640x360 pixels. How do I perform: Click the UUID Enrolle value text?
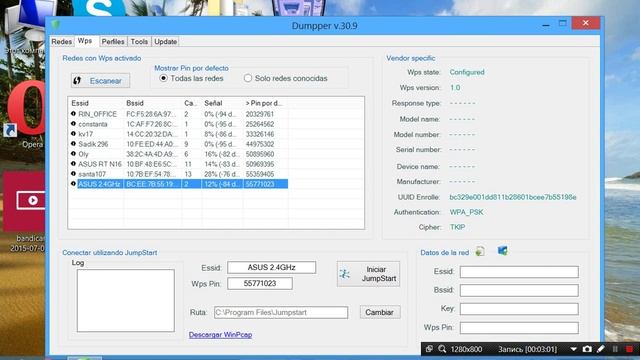(x=513, y=197)
